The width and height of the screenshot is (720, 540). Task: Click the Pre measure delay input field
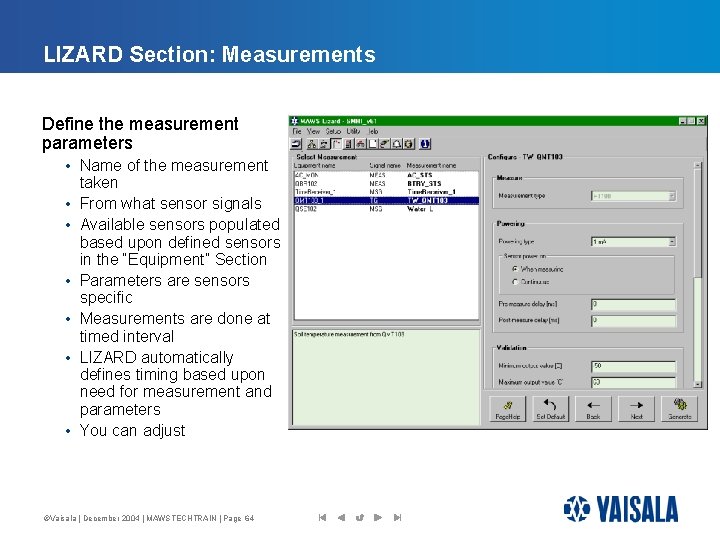pos(633,304)
